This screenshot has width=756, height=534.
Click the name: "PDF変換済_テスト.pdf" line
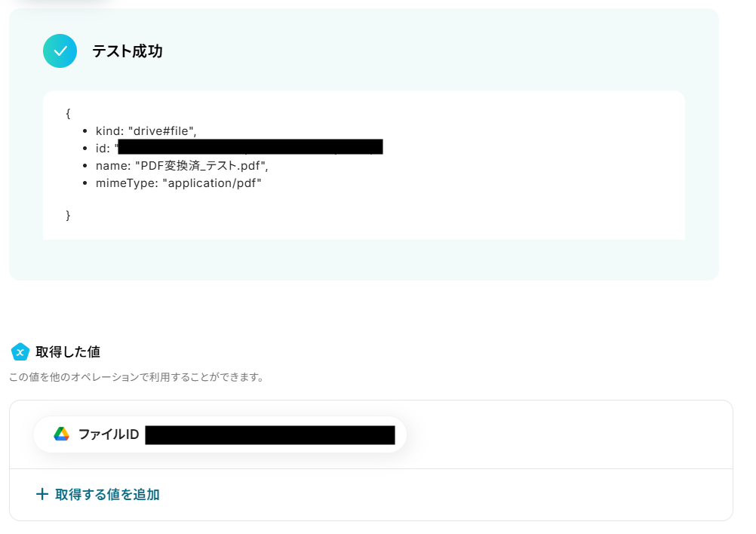182,166
